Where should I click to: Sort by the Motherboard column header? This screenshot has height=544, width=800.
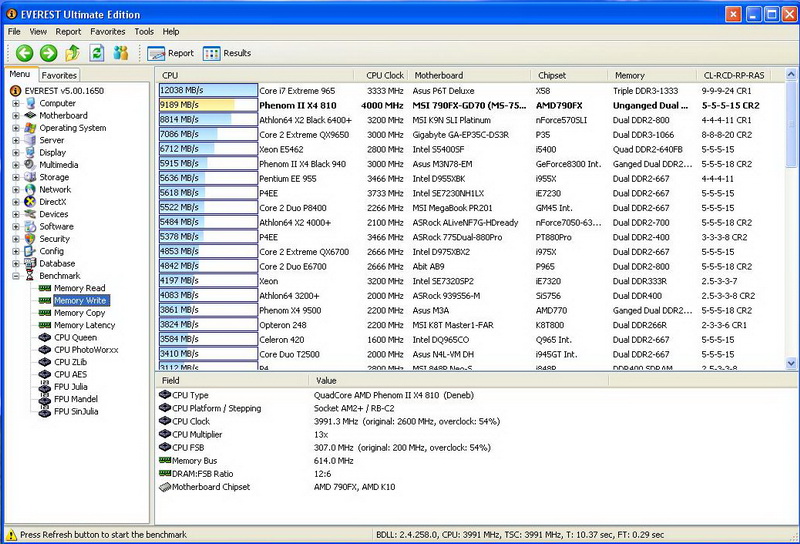click(x=469, y=75)
